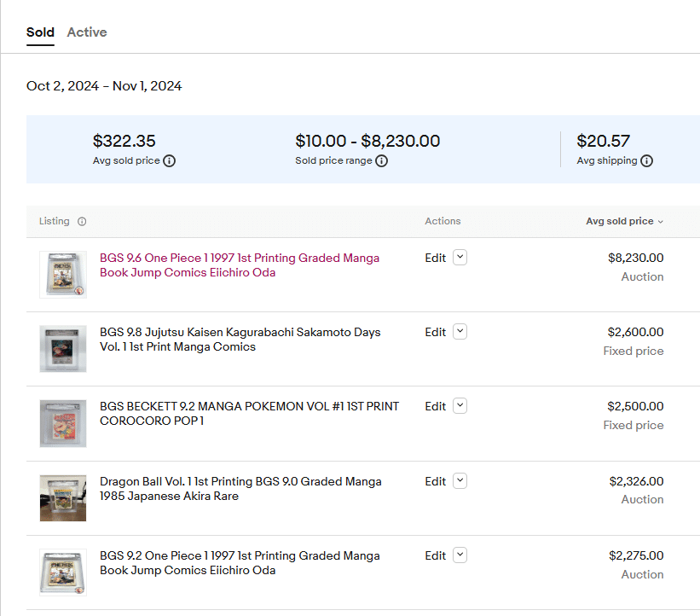
Task: Click info icon beside Sold price range
Action: tap(381, 161)
